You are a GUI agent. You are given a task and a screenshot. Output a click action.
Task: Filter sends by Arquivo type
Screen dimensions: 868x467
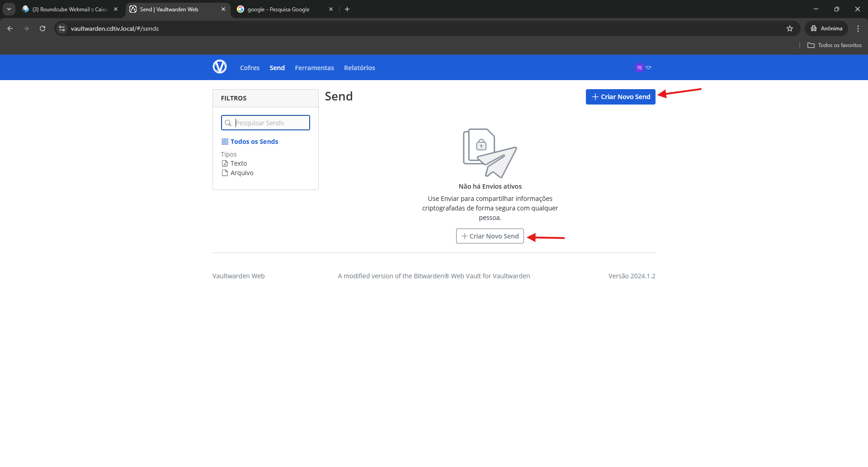pyautogui.click(x=242, y=173)
